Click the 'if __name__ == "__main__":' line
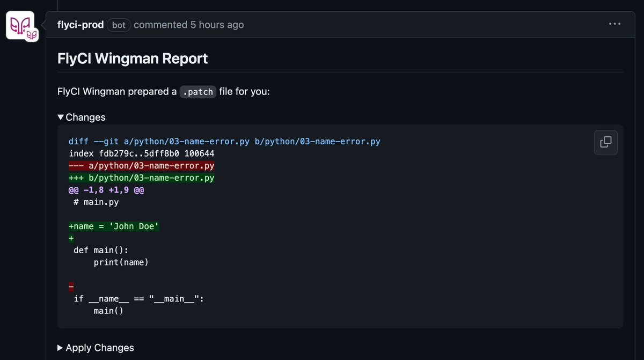 tap(139, 299)
